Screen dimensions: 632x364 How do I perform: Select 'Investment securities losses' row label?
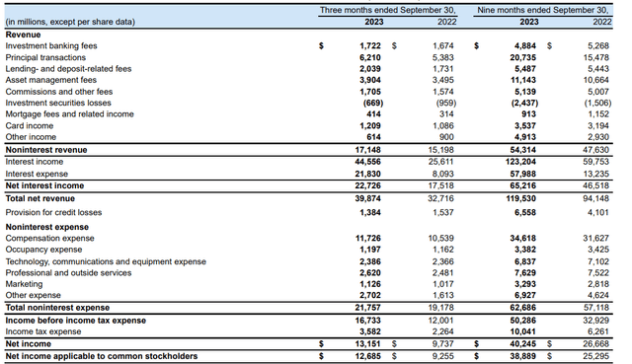(58, 103)
